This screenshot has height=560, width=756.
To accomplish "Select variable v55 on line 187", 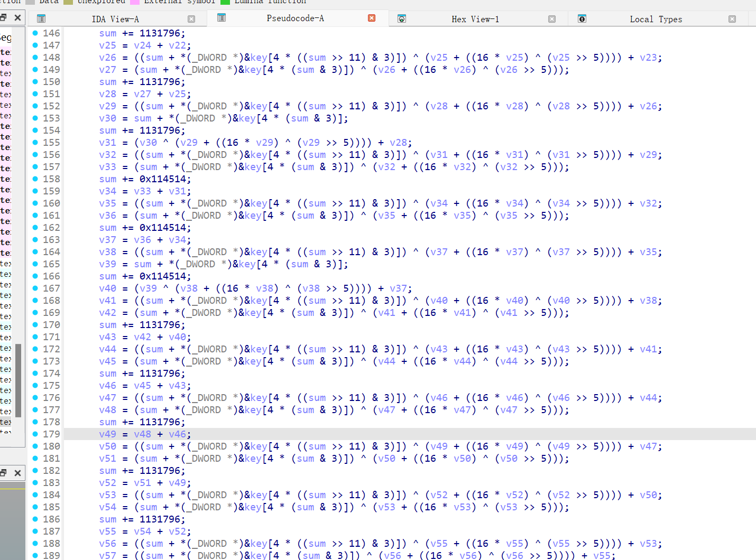I will pyautogui.click(x=107, y=531).
